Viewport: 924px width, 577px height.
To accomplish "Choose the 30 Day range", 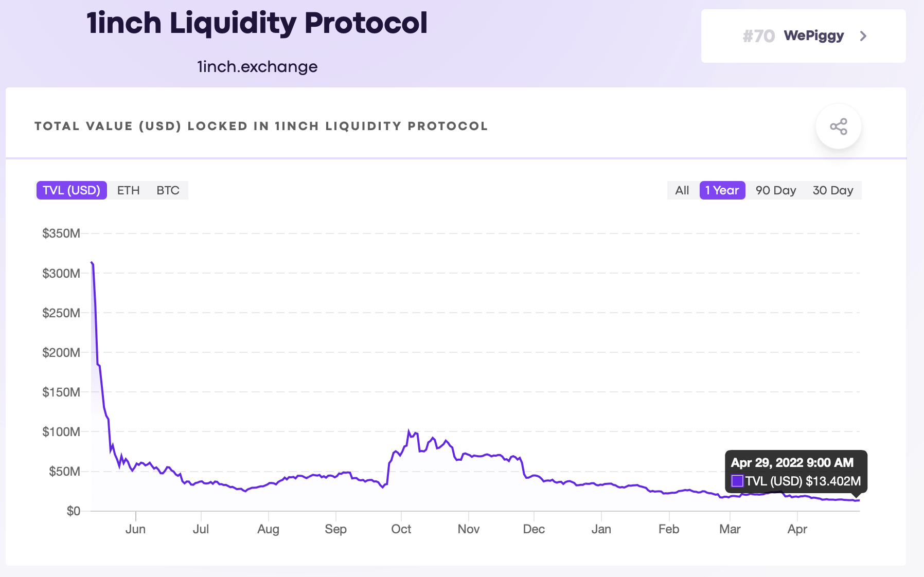I will 832,190.
